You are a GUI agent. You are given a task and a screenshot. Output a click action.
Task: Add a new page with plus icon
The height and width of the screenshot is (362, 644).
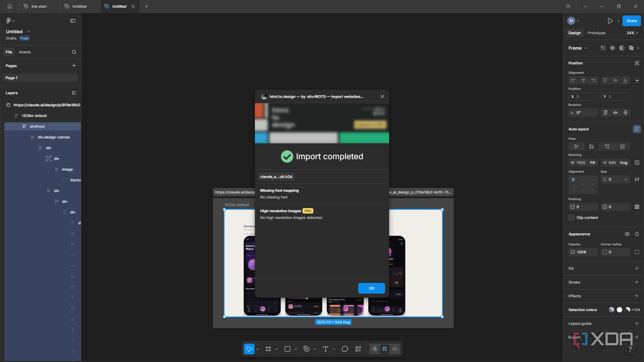(74, 66)
